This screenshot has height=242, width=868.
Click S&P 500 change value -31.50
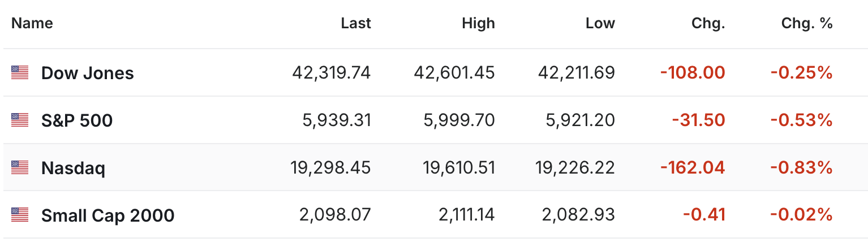698,120
